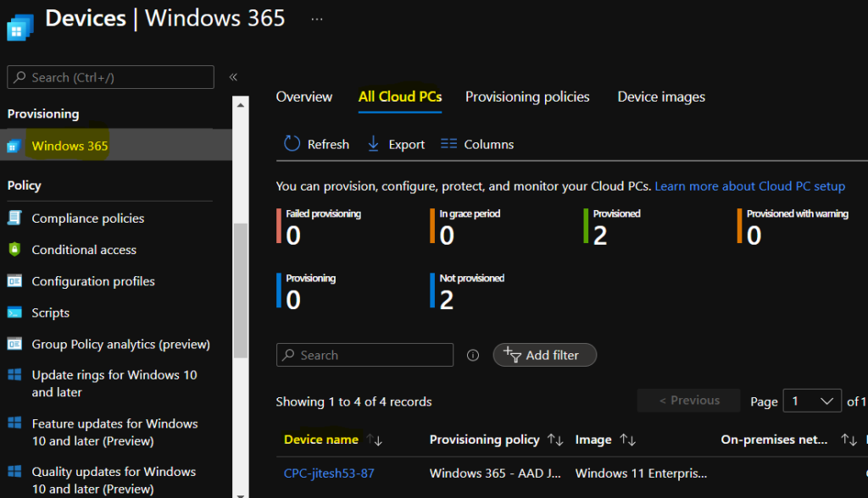
Task: Open Configuration profiles in sidebar
Action: 93,281
